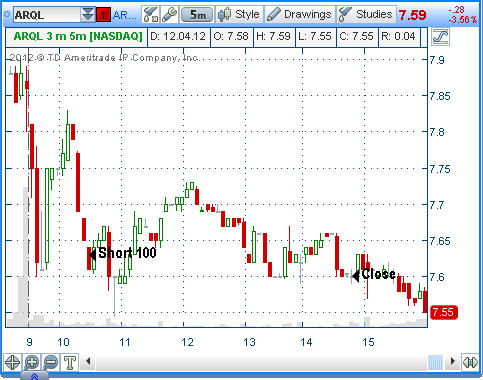
Task: Open the Studies menu
Action: [x=366, y=15]
